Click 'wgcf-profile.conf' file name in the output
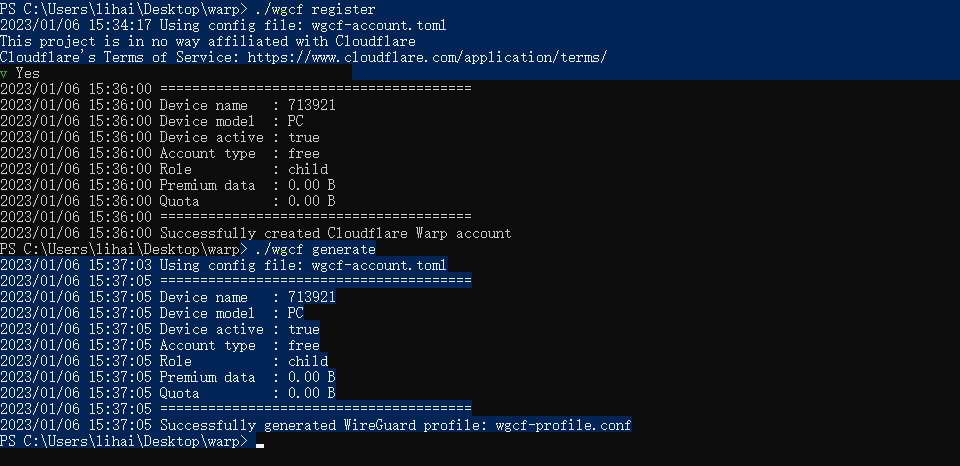 [x=563, y=425]
